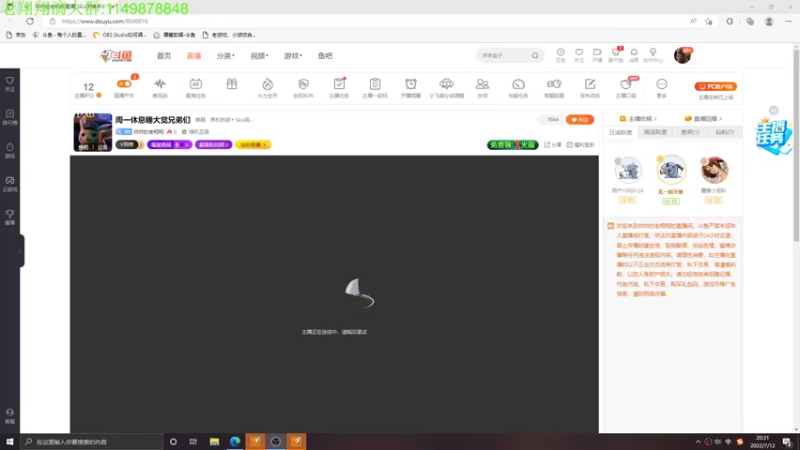Viewport: 800px width, 450px height.
Task: Click the streamer room avatar thumbnail
Action: tap(93, 132)
